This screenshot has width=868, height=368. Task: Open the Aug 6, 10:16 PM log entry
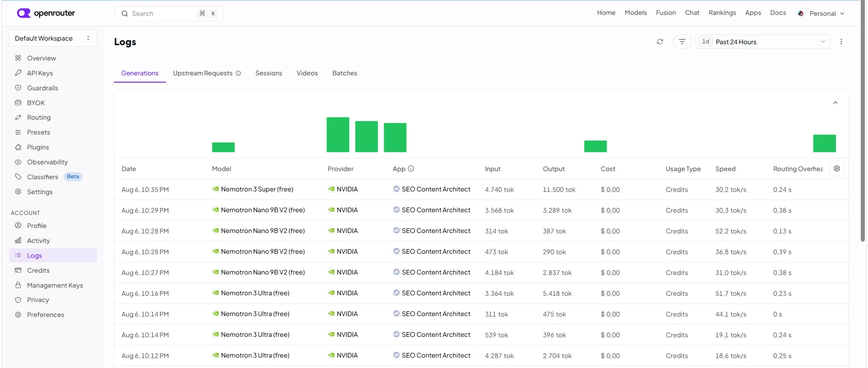click(x=481, y=293)
